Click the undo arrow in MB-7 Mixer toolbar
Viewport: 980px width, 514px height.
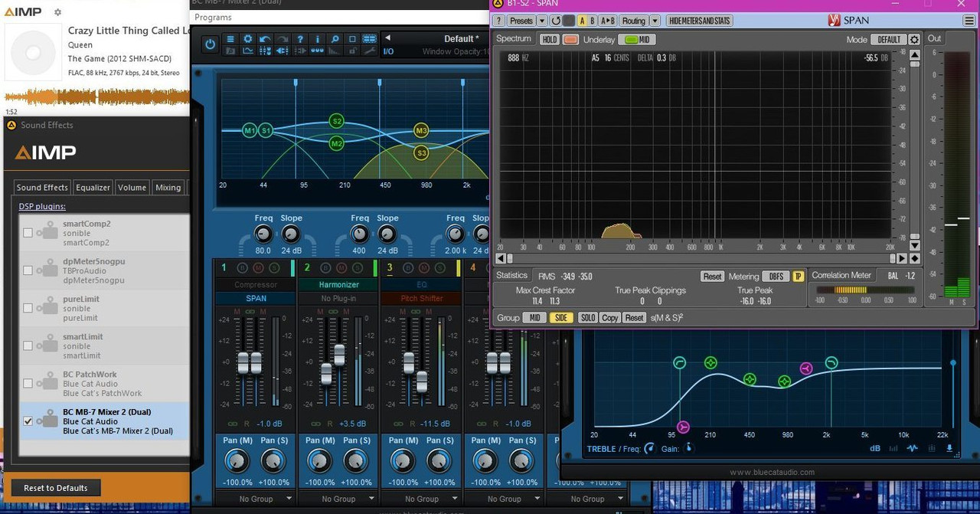(x=265, y=39)
